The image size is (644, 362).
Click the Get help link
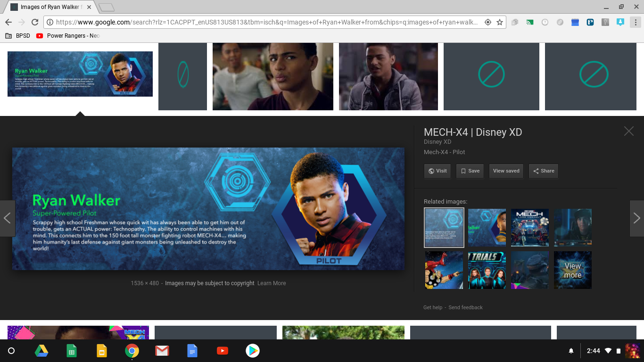pos(433,307)
